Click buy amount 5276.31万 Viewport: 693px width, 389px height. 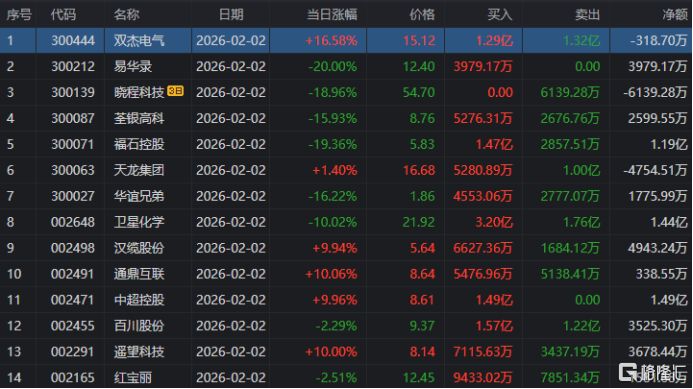click(x=483, y=118)
